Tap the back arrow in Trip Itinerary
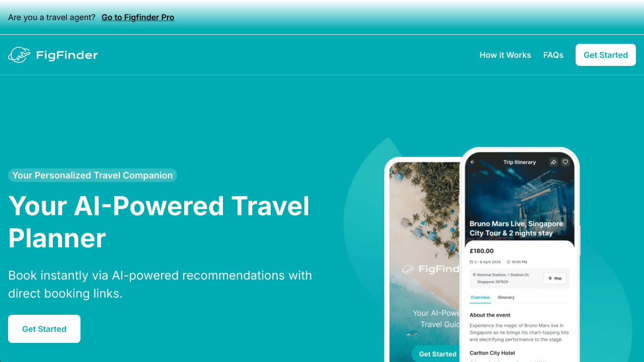The image size is (644, 362). pos(472,162)
